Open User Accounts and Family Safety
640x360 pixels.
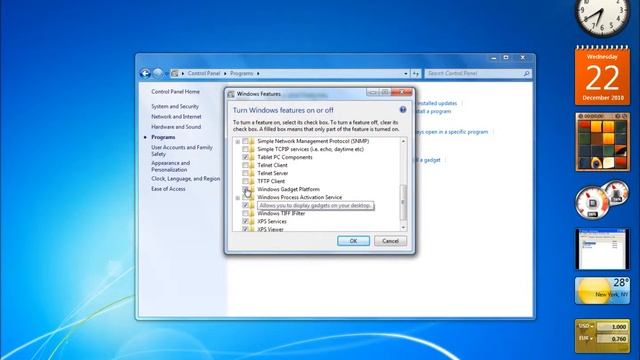(x=182, y=151)
